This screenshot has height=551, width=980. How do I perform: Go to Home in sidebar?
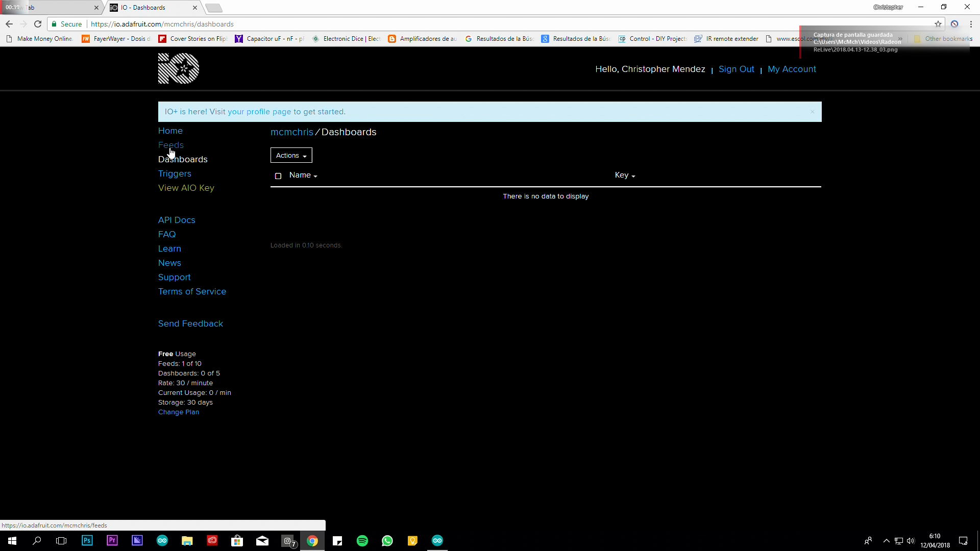click(170, 131)
